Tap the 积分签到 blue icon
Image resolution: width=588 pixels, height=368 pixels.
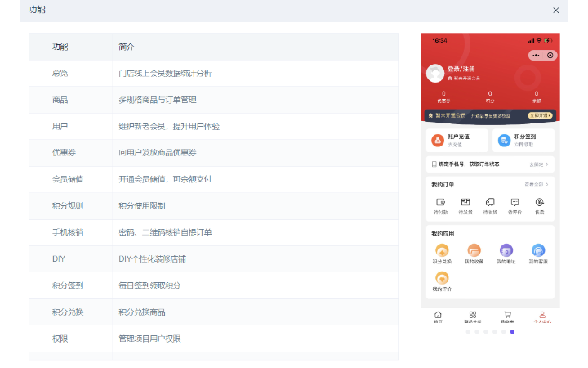tap(504, 141)
